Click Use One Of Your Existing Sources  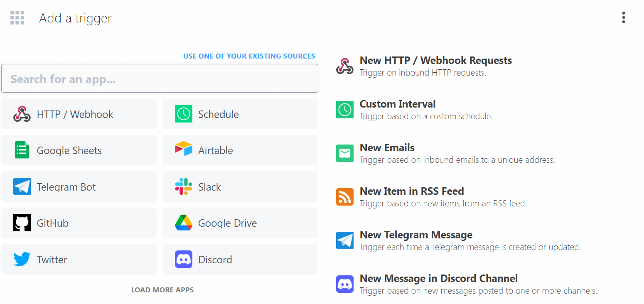[249, 56]
